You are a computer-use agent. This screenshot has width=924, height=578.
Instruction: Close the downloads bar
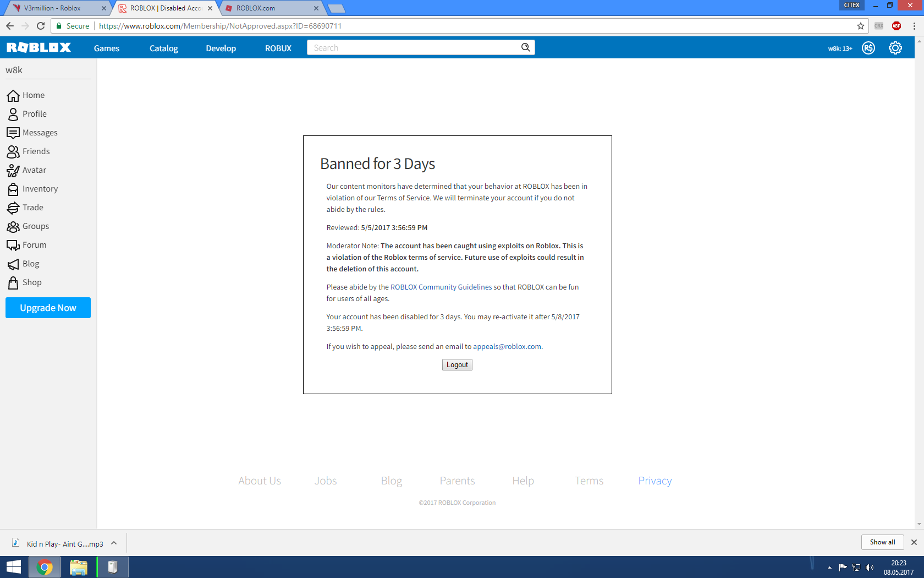(914, 542)
